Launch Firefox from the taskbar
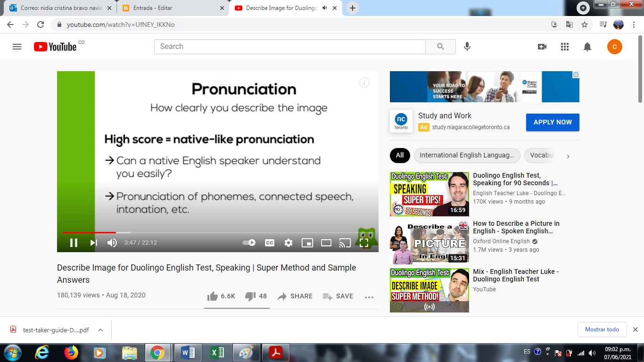Image resolution: width=644 pixels, height=362 pixels. pyautogui.click(x=71, y=353)
